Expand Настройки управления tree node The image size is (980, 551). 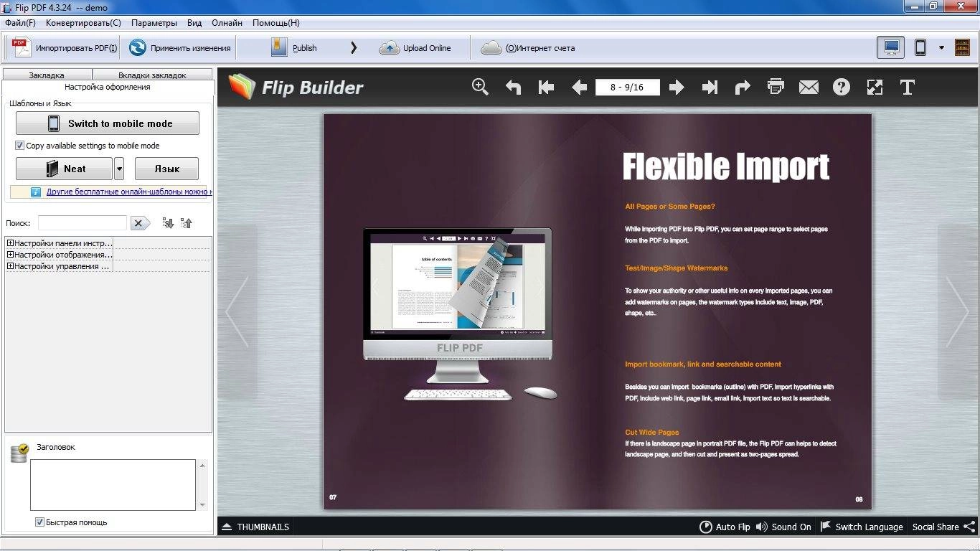10,266
